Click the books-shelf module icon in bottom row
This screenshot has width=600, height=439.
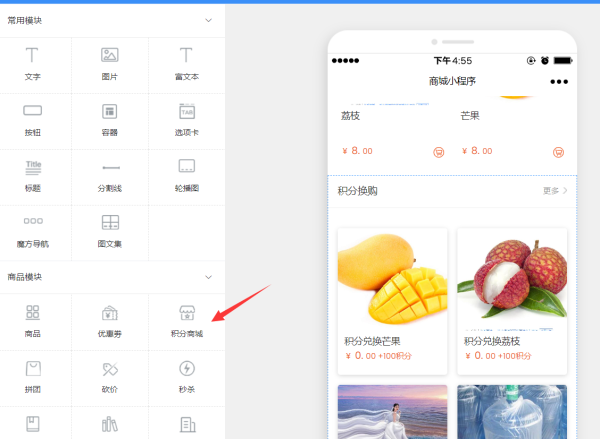(110, 424)
